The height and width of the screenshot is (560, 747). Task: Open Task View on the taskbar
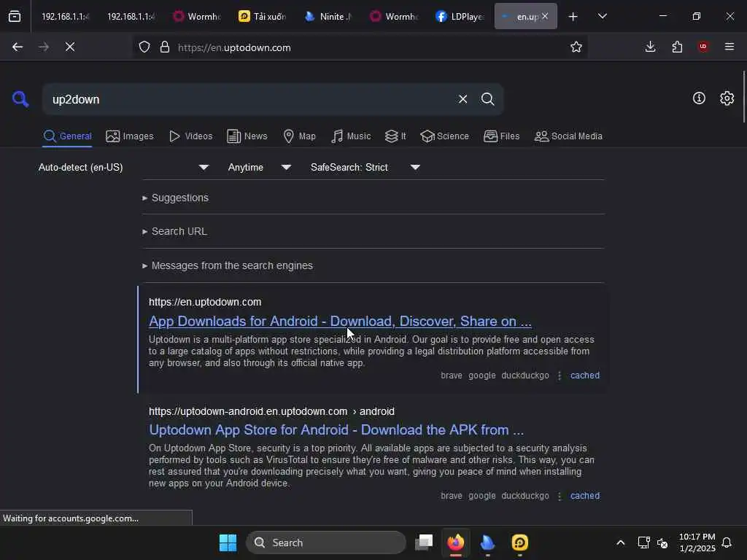coord(424,542)
